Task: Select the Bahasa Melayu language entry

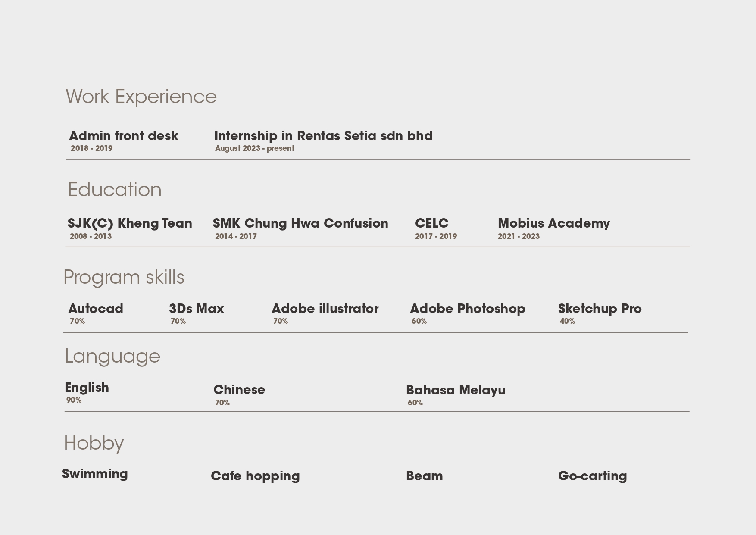Action: coord(456,390)
